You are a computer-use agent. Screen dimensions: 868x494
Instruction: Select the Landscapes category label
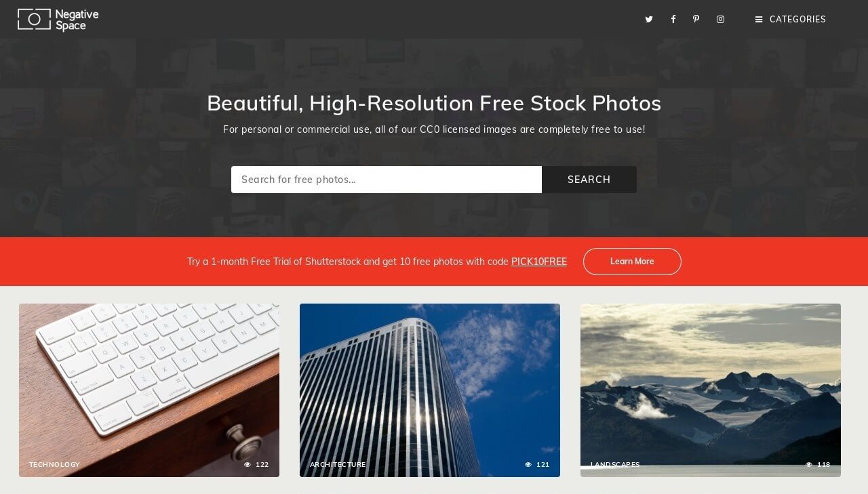click(x=615, y=465)
